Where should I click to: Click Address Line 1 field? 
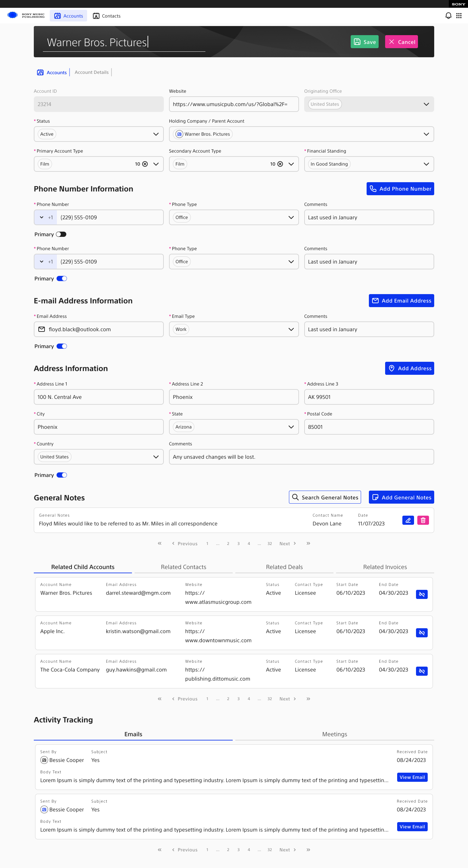99,397
